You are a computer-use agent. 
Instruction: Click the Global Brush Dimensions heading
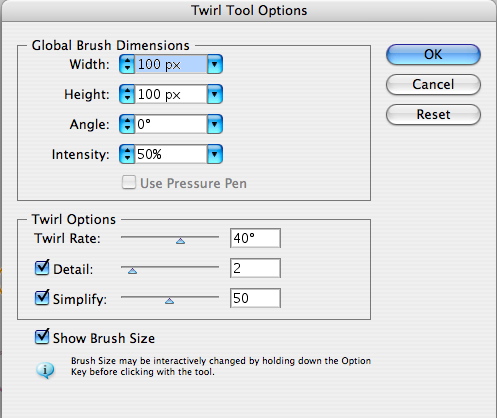coord(111,46)
